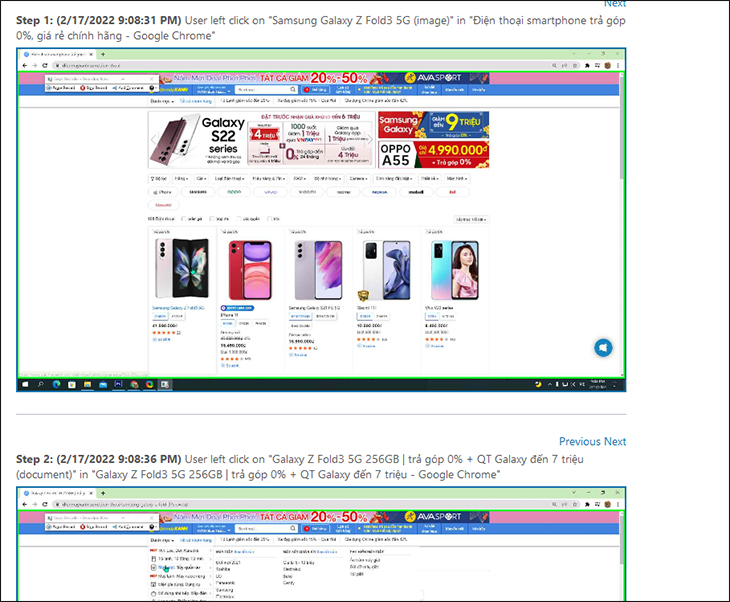The width and height of the screenshot is (730, 602).
Task: Click previous arrow on Galaxy S22 carousel
Action: coord(154,140)
